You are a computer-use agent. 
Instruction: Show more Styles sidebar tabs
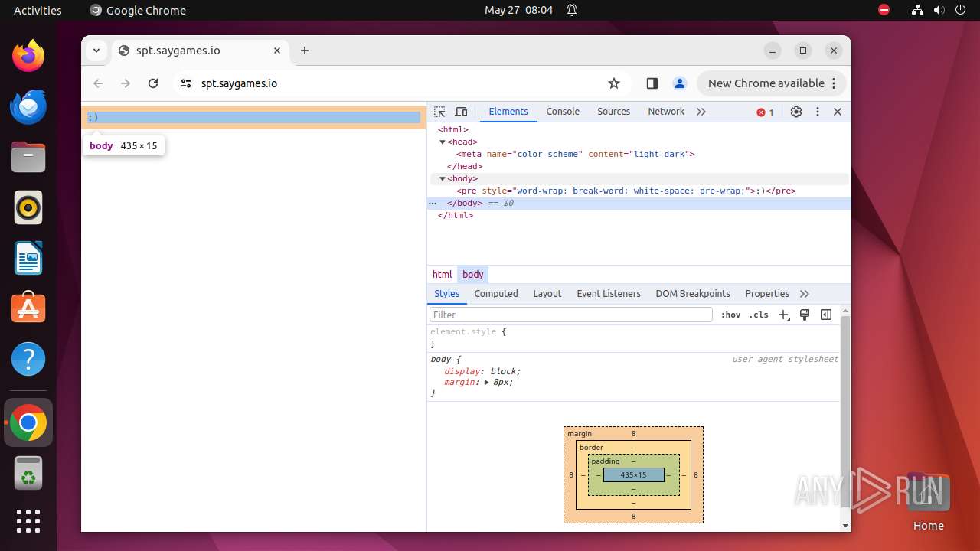[x=805, y=294]
